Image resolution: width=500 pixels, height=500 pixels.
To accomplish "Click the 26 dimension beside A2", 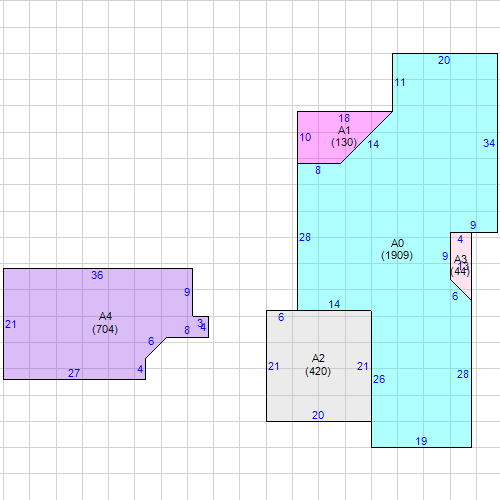I will 379,379.
